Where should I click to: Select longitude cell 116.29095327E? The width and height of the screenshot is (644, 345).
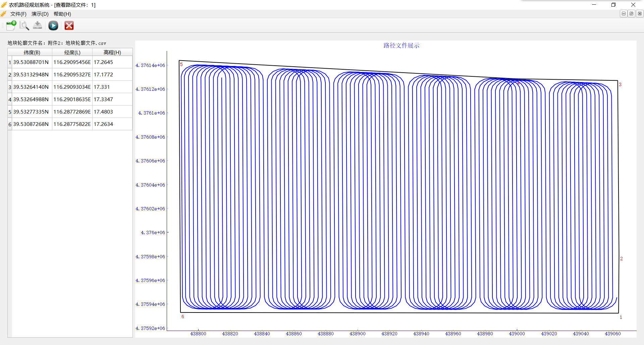(x=72, y=75)
